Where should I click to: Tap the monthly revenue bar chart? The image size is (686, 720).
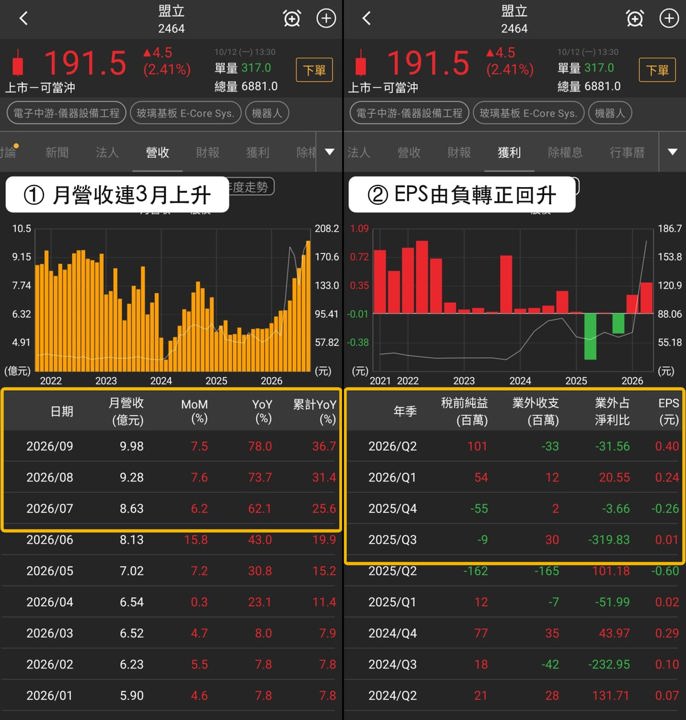coord(173,300)
